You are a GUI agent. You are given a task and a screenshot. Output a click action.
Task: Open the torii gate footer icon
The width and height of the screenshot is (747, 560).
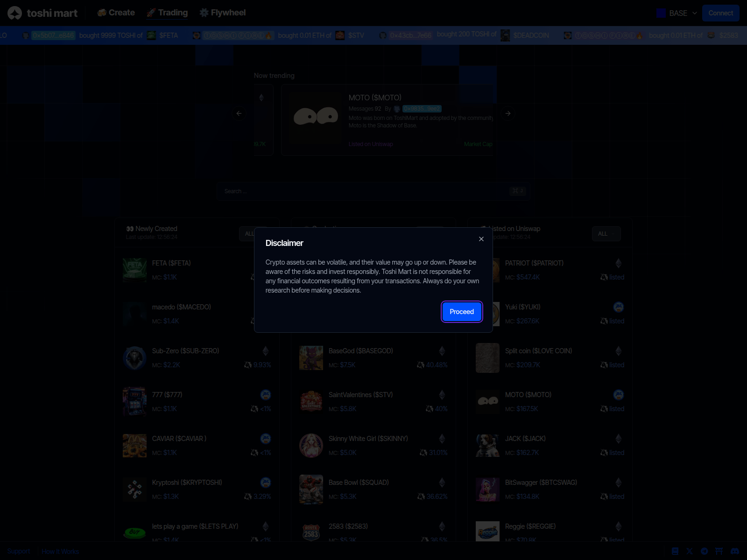point(719,551)
